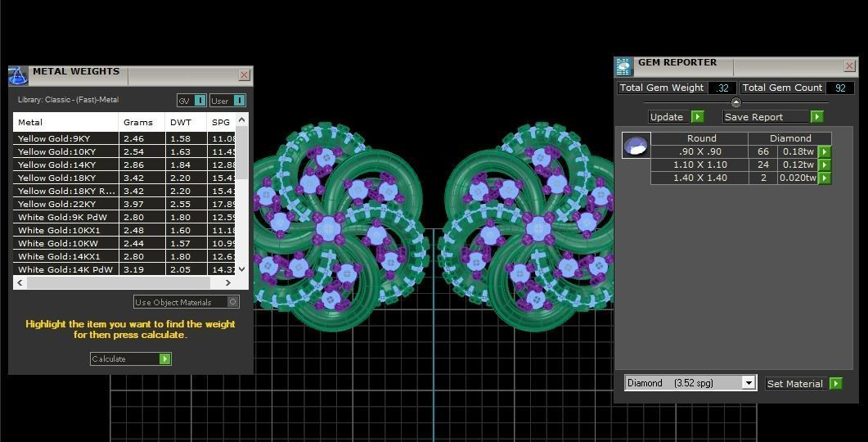
Task: Click the 0.18tw weight cell
Action: click(x=798, y=151)
